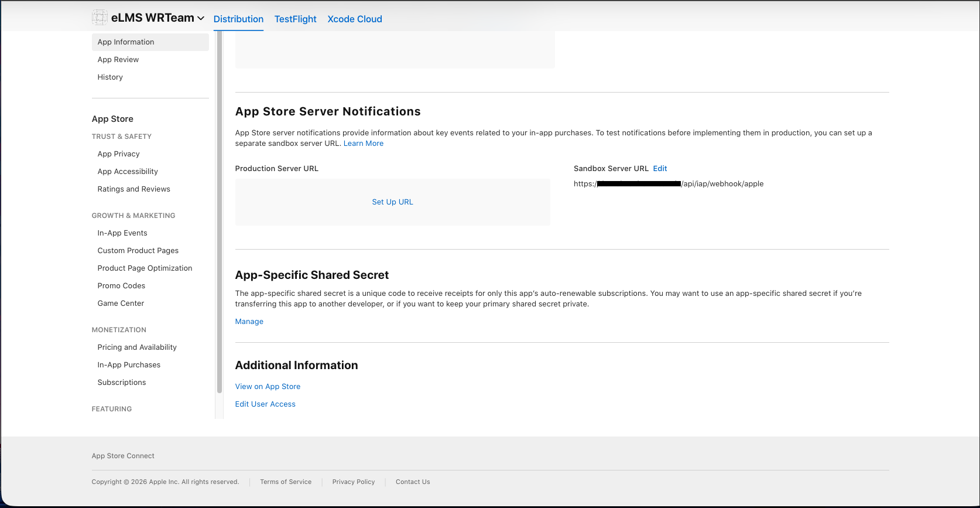Open the eLMS WRTeam app switcher dropdown
Viewport: 980px width, 508px height.
158,18
